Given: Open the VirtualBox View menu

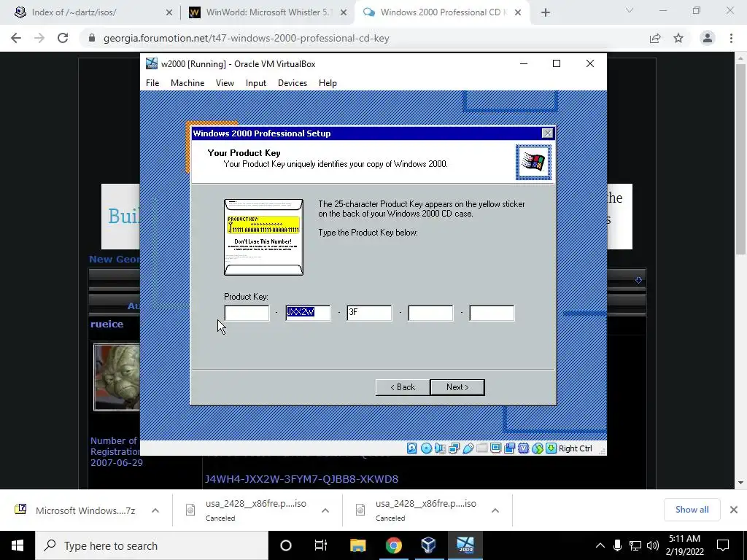Looking at the screenshot, I should 225,83.
